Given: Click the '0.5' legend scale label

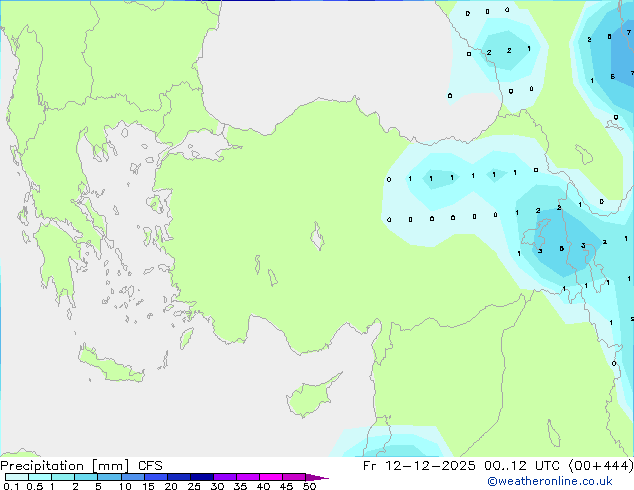Looking at the screenshot, I should (35, 486).
